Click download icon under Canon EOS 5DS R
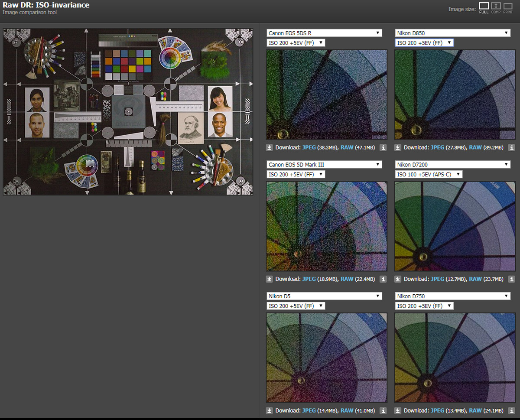Image resolution: width=520 pixels, height=420 pixels. click(x=269, y=147)
